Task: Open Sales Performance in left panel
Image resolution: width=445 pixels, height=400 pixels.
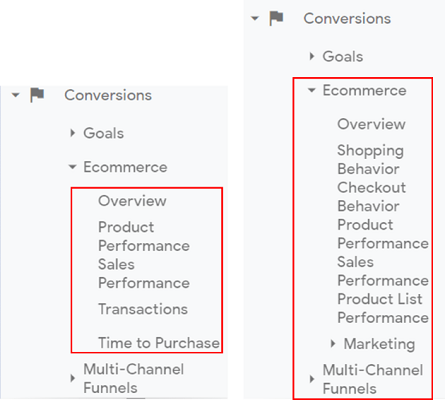Action: (144, 274)
